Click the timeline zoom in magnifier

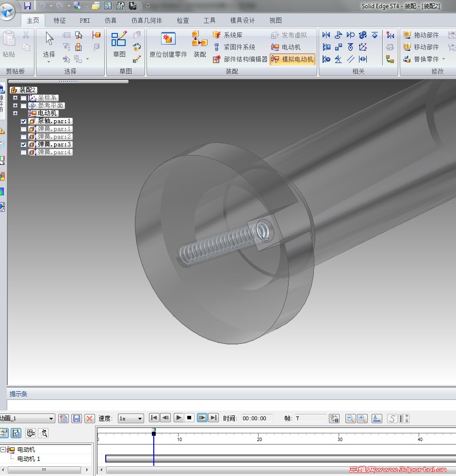click(362, 419)
